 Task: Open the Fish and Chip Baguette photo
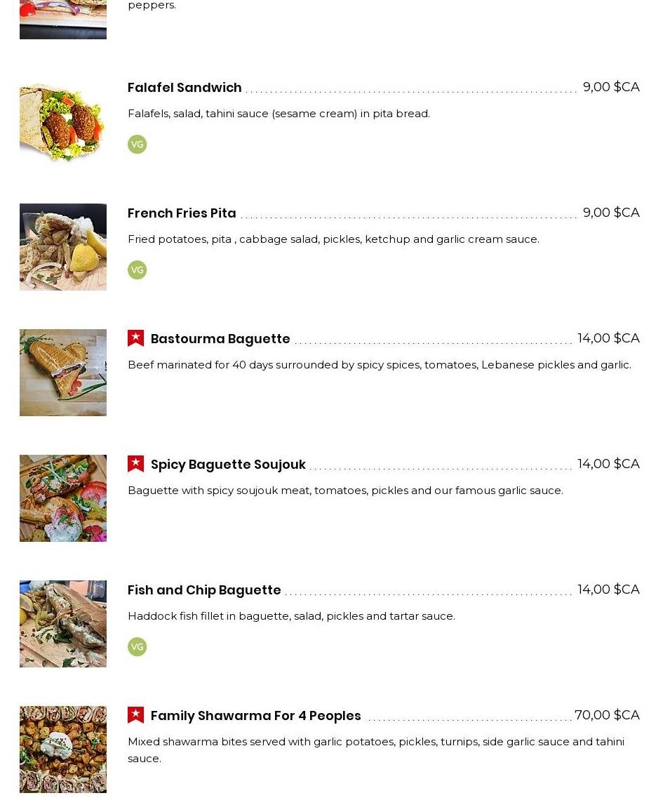[63, 624]
